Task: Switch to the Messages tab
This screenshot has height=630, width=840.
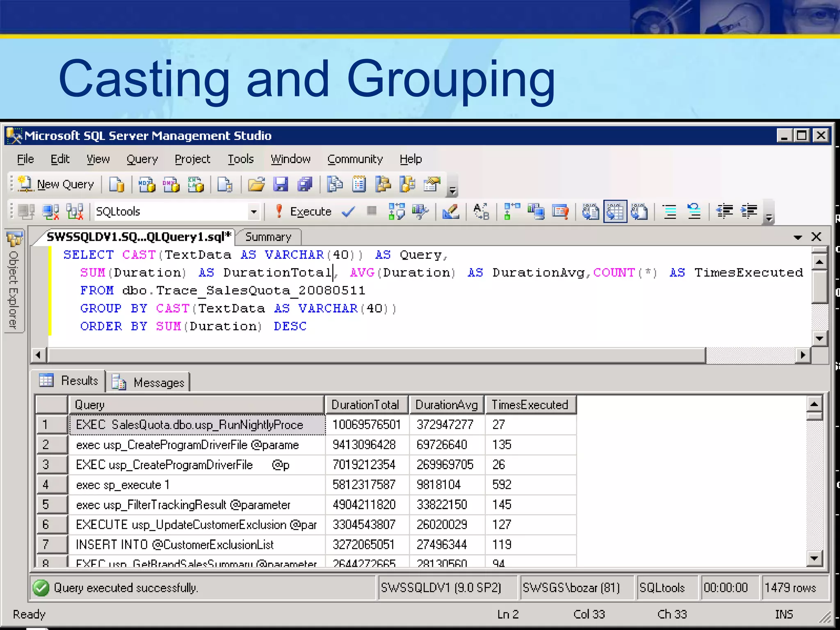Action: (x=148, y=382)
